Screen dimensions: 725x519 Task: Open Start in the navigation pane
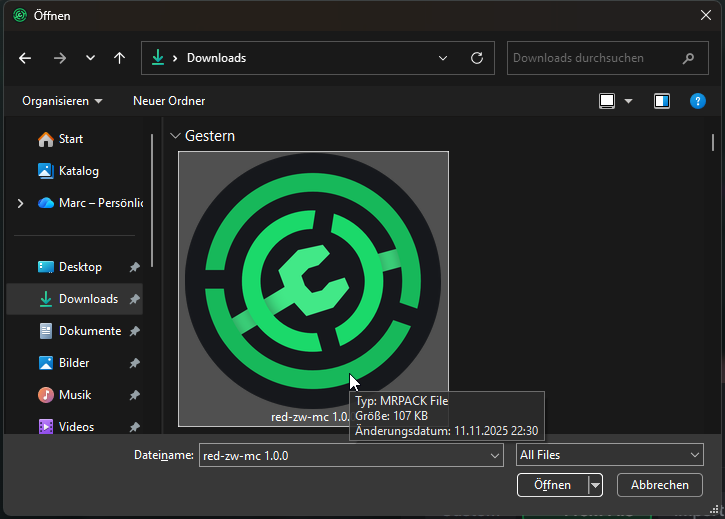(71, 139)
